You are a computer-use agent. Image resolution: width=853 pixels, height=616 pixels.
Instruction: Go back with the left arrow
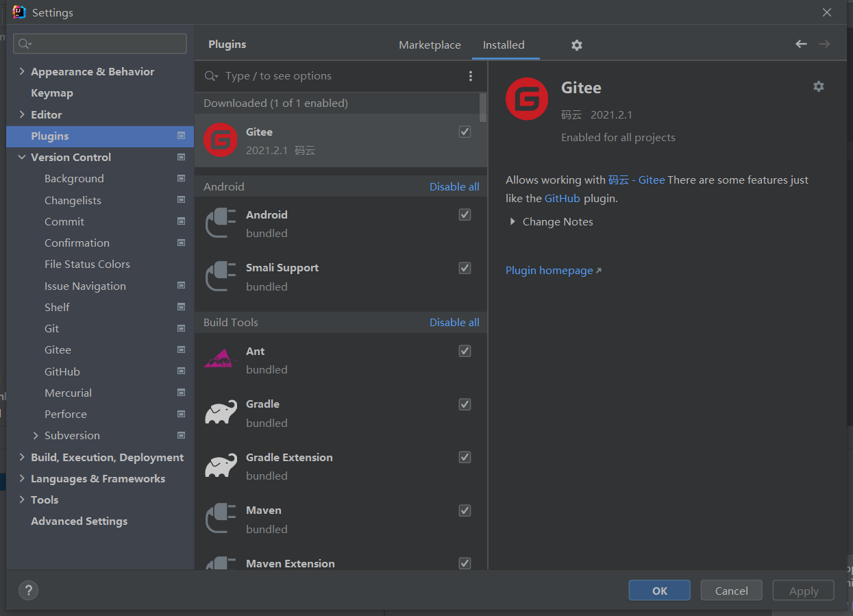(x=801, y=44)
